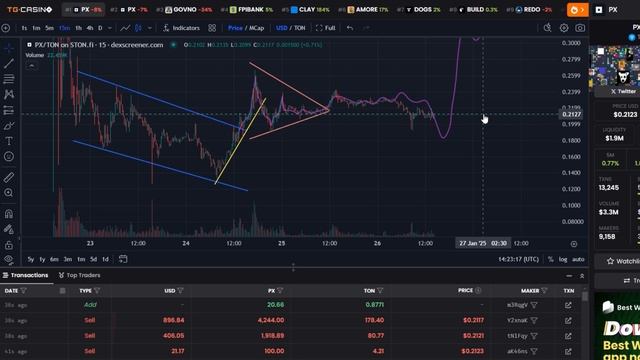Click the orange flame trending button

pyautogui.click(x=578, y=9)
